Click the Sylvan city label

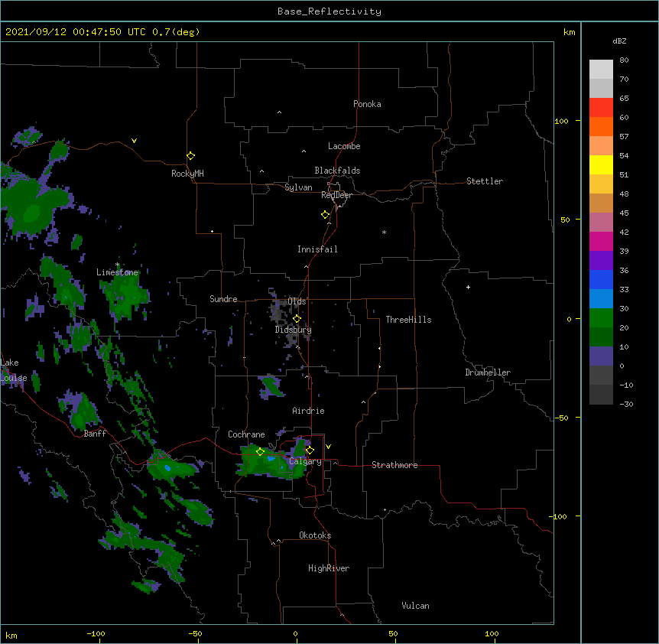tap(298, 187)
